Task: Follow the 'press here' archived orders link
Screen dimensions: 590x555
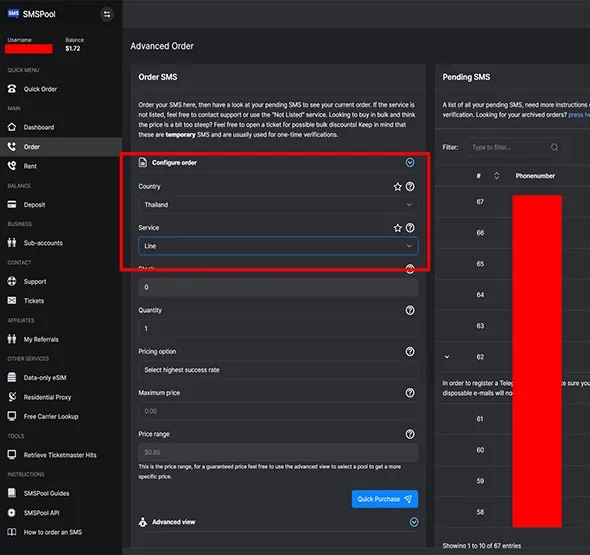Action: pos(579,115)
